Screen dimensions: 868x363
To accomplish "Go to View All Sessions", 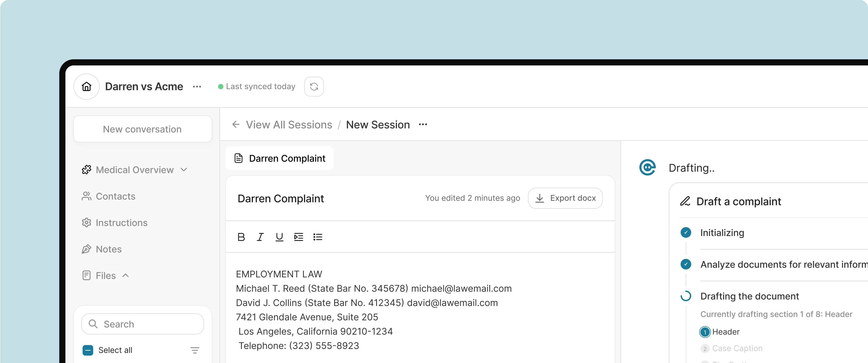I will [x=289, y=125].
